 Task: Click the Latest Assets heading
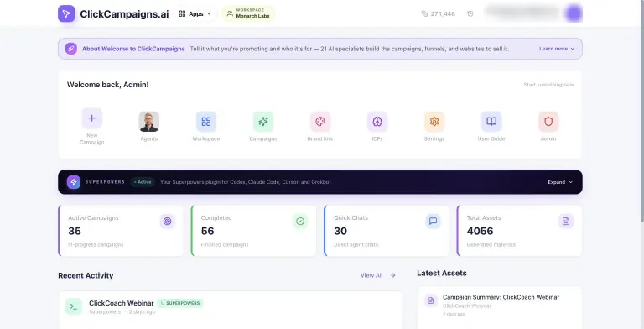point(442,273)
